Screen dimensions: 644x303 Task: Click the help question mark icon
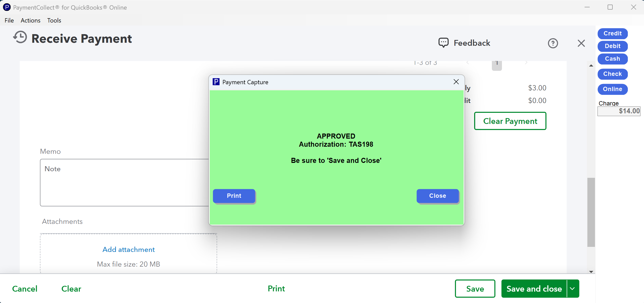pos(553,43)
